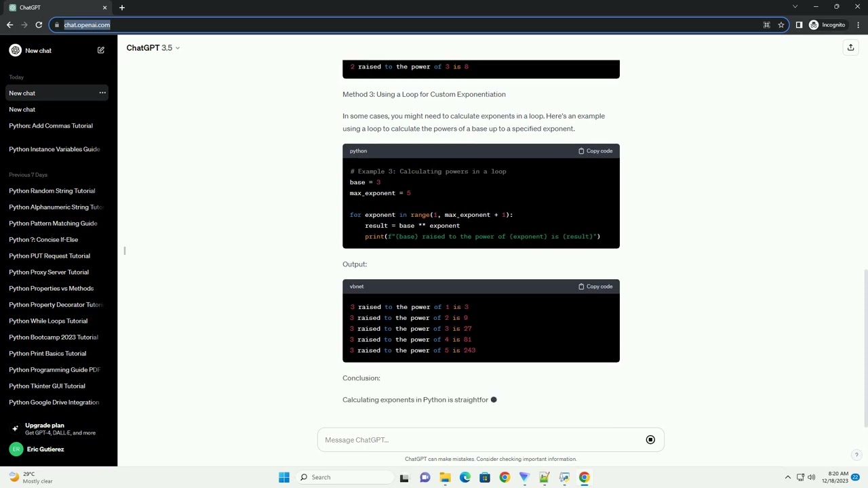Open Python Alphanumeric String Tutorial chat
868x488 pixels.
coord(58,207)
